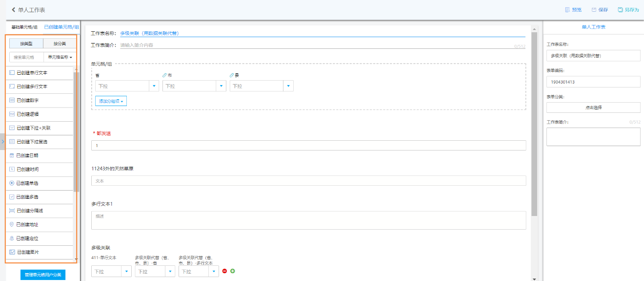Open 单元格名称 search filter dropdown
Screen dimensions: 644x281
pos(60,57)
